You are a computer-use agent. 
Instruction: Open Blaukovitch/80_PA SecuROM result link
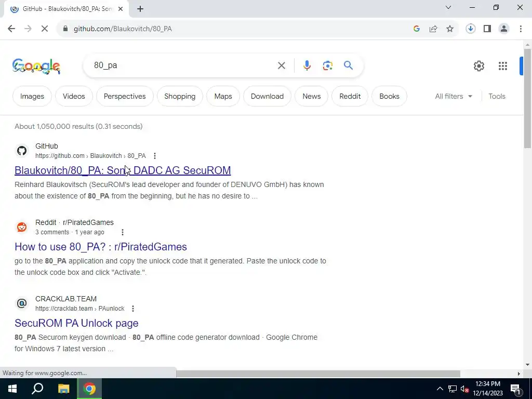[123, 170]
